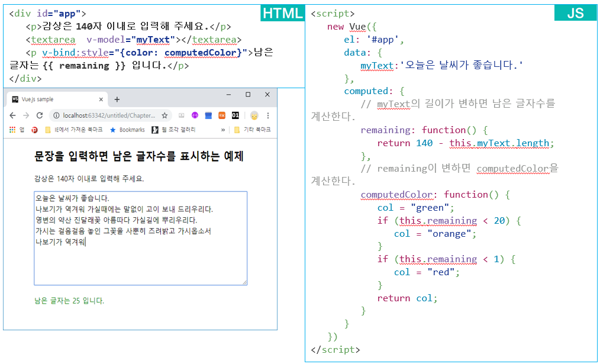
Task: Click the heading '문장을 입력하면 남은 글자수를 표시하는 예제'
Action: 139,156
